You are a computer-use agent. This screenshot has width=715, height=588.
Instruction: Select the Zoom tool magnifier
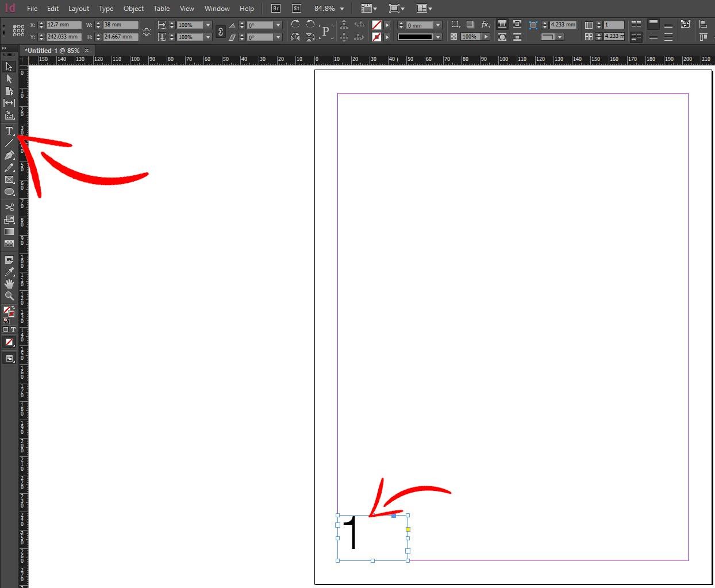click(x=9, y=296)
